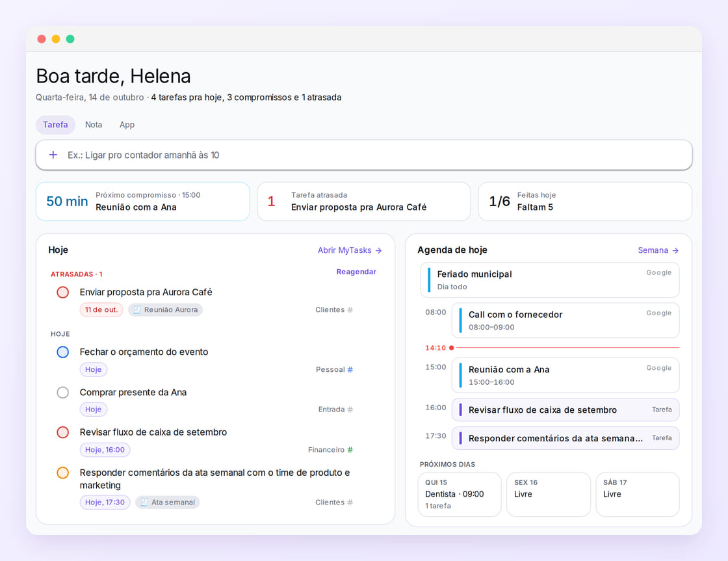Switch to the Nota tab
Image resolution: width=728 pixels, height=561 pixels.
pos(94,124)
